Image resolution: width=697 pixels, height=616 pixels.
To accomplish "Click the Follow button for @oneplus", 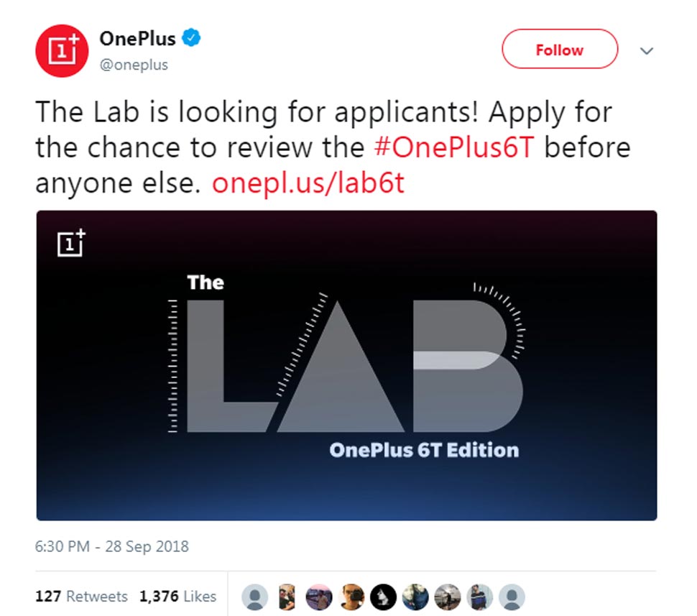I will [559, 50].
